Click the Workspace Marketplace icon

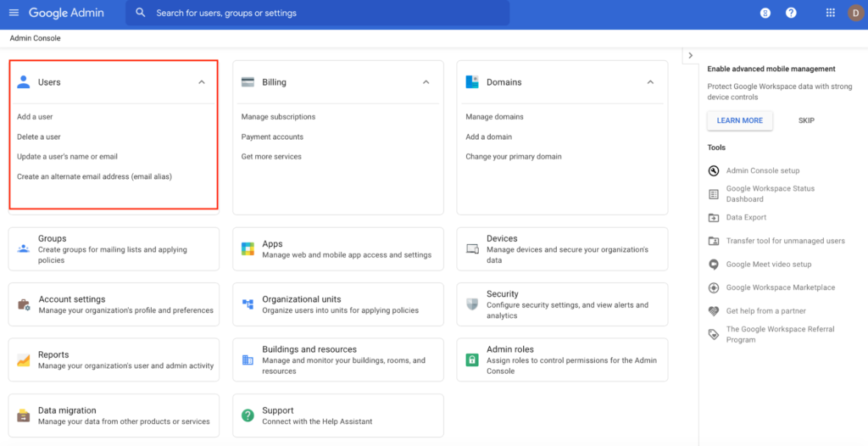click(714, 287)
